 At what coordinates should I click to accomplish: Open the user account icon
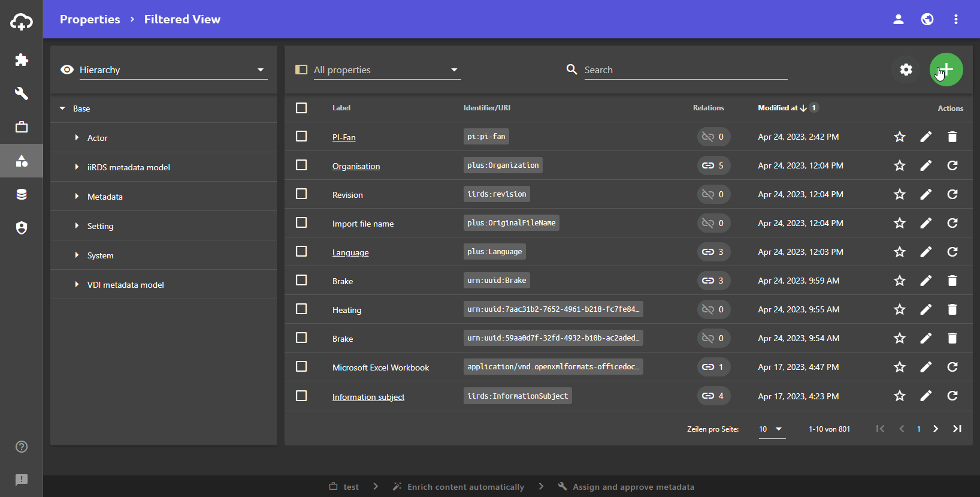coord(899,19)
